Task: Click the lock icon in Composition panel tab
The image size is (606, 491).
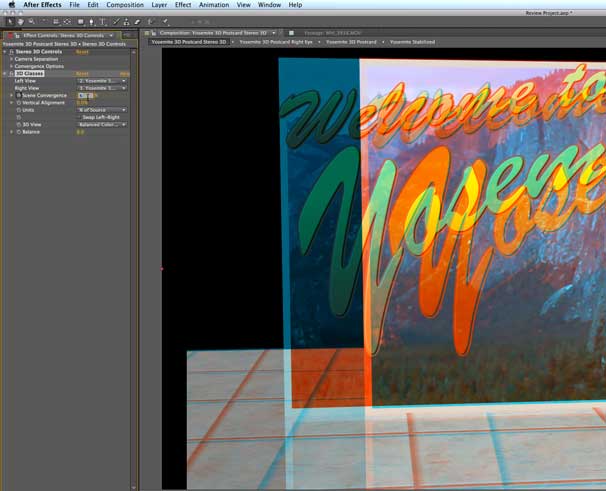Action: [x=154, y=33]
